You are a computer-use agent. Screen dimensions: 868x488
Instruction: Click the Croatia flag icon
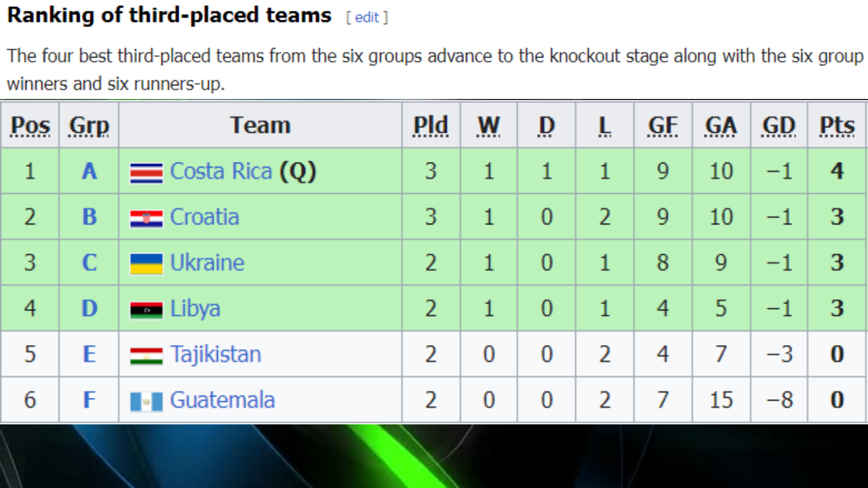(146, 218)
